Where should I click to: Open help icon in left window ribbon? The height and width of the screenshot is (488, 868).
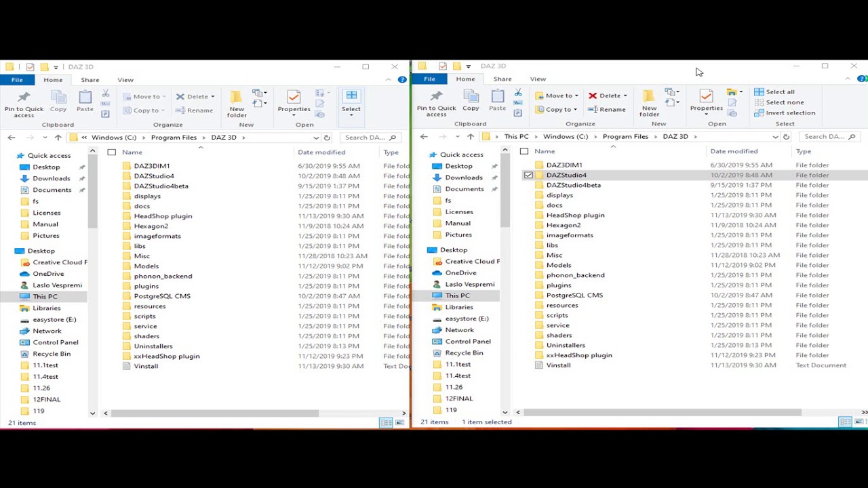(x=402, y=80)
